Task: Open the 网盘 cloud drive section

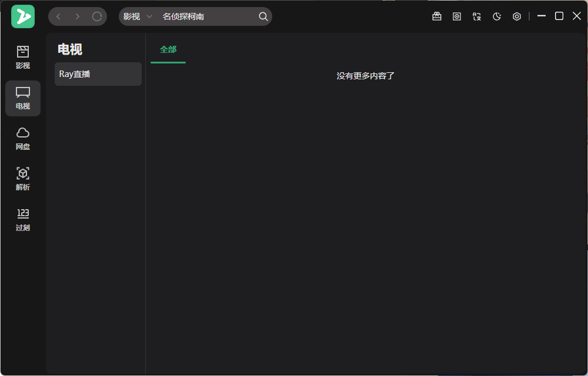Action: 23,139
